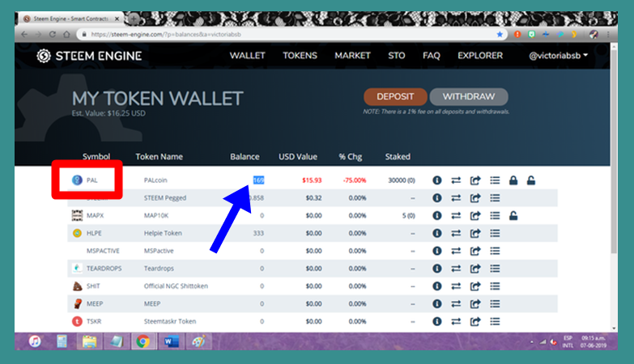This screenshot has width=634, height=364.
Task: Open the STO menu item
Action: click(x=397, y=56)
